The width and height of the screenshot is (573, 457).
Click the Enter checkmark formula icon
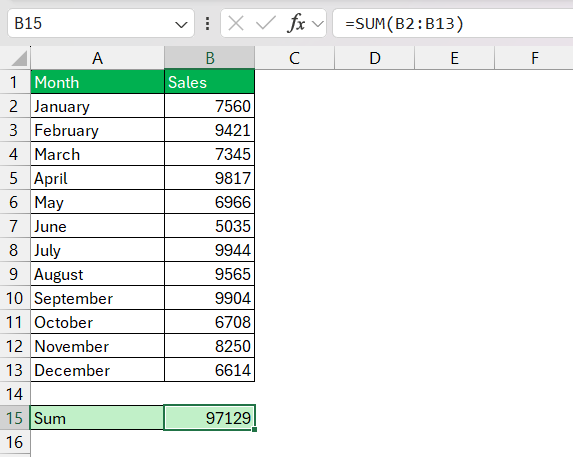coord(266,24)
